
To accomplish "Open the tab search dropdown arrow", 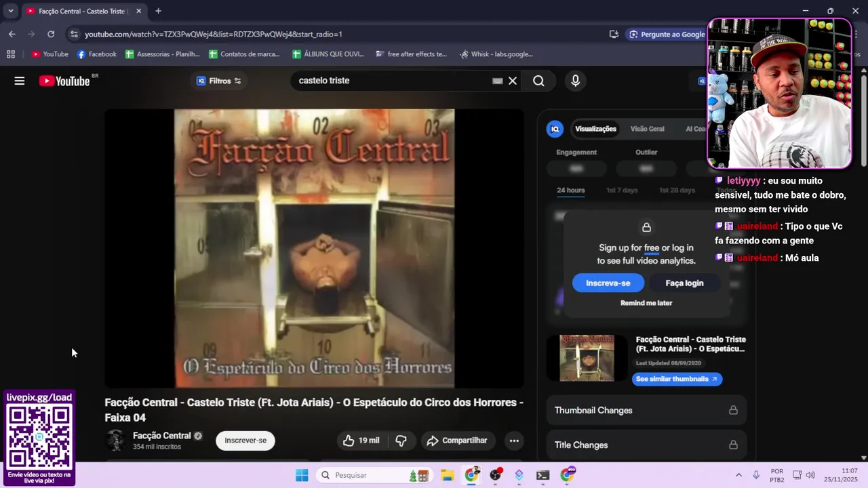I will (11, 11).
